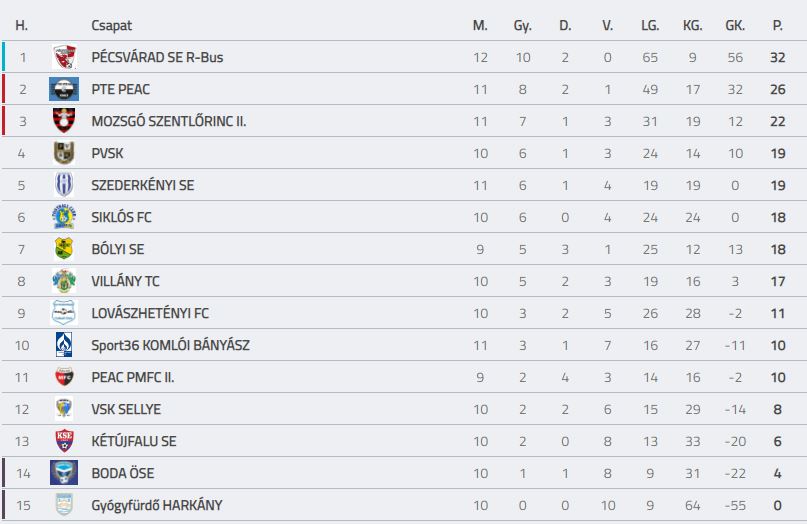807x524 pixels.
Task: Click the PTE PEAC team logo
Action: (x=64, y=89)
